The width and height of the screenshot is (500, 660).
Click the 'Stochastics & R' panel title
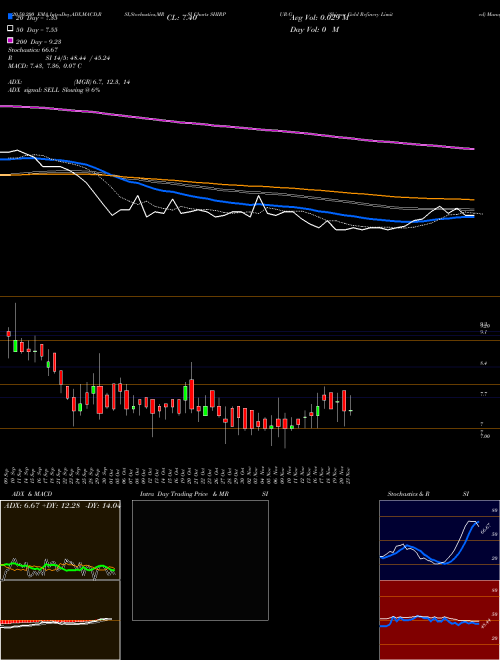[408, 494]
